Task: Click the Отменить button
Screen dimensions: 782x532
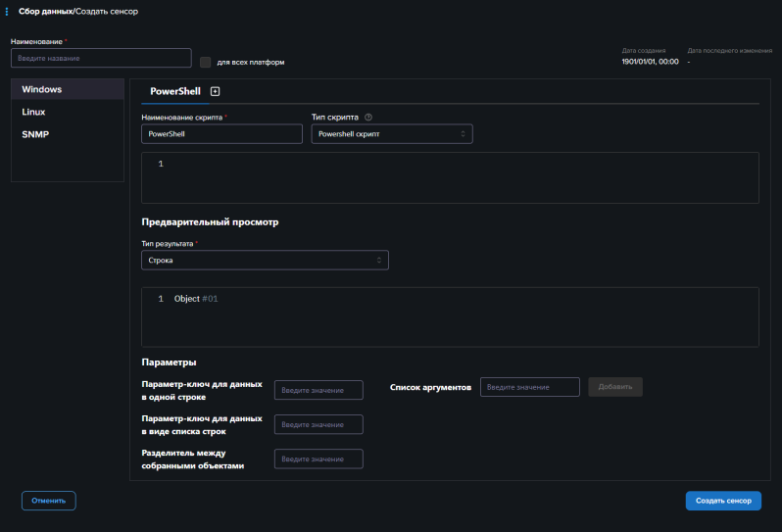Action: tap(48, 501)
